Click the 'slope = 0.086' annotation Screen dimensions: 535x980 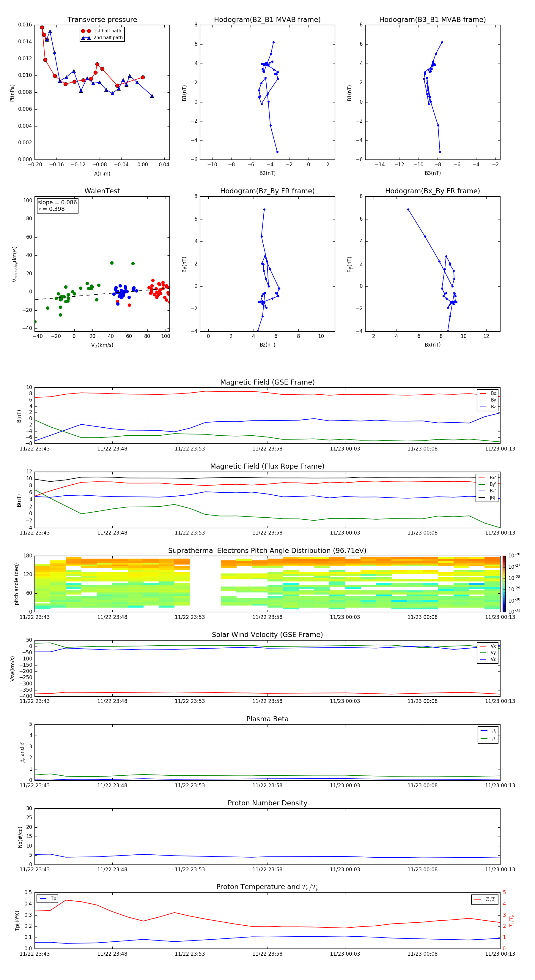(57, 203)
